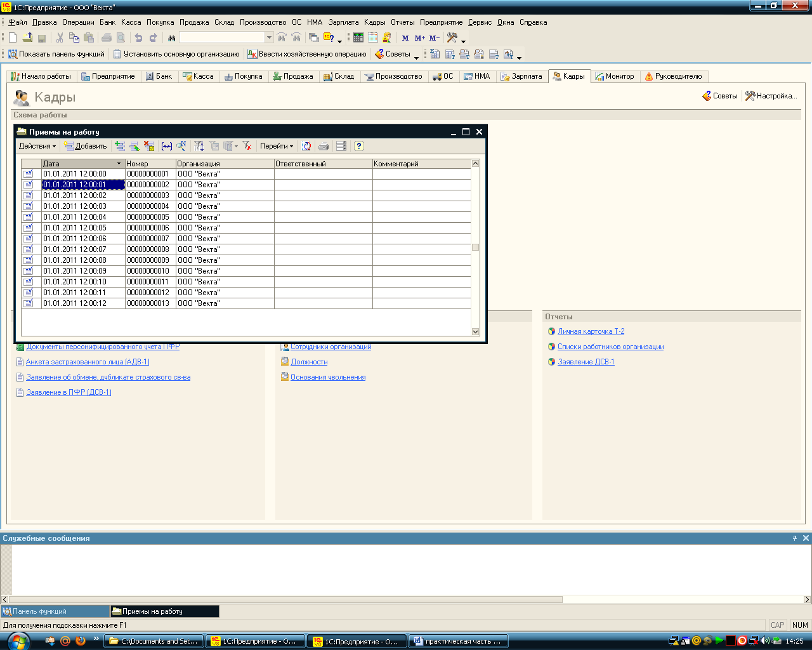812x650 pixels.
Task: Click the messages panel horizontal scrollbar
Action: click(x=285, y=599)
